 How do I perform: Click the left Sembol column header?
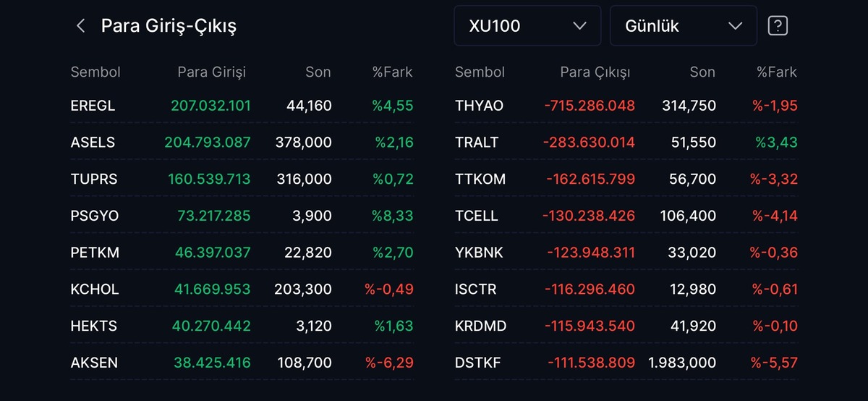click(95, 72)
